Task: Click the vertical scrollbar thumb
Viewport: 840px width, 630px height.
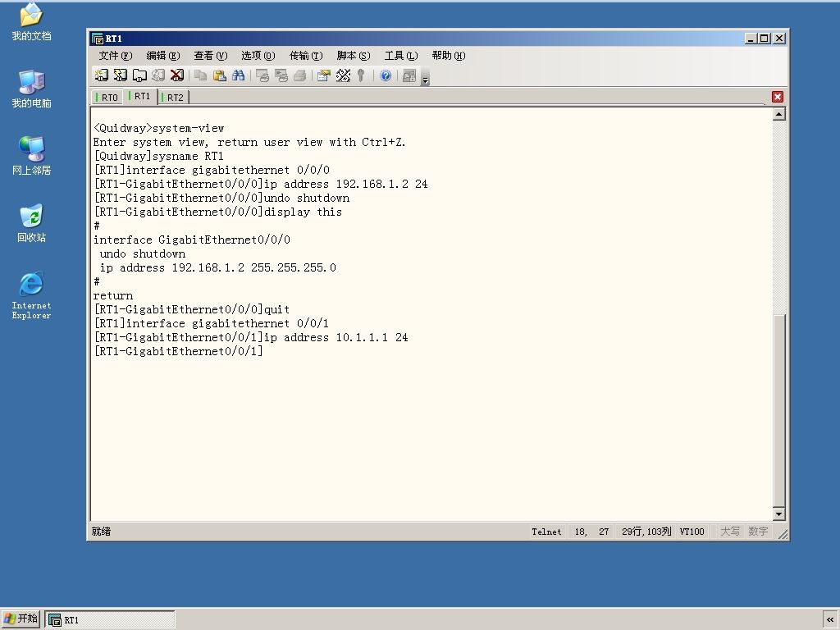Action: 779,410
